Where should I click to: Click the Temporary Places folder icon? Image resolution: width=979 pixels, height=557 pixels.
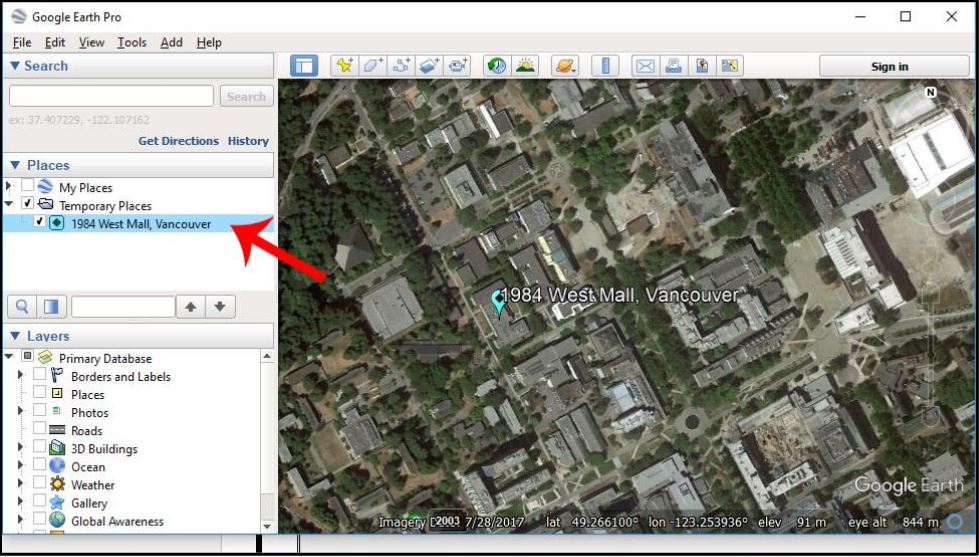click(x=45, y=204)
